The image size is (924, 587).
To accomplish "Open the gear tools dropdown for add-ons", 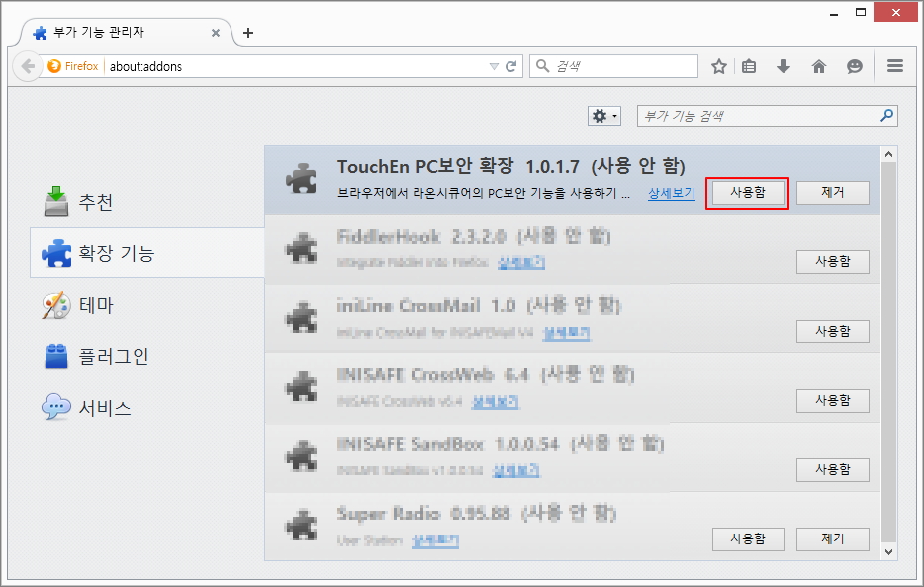I will point(604,116).
